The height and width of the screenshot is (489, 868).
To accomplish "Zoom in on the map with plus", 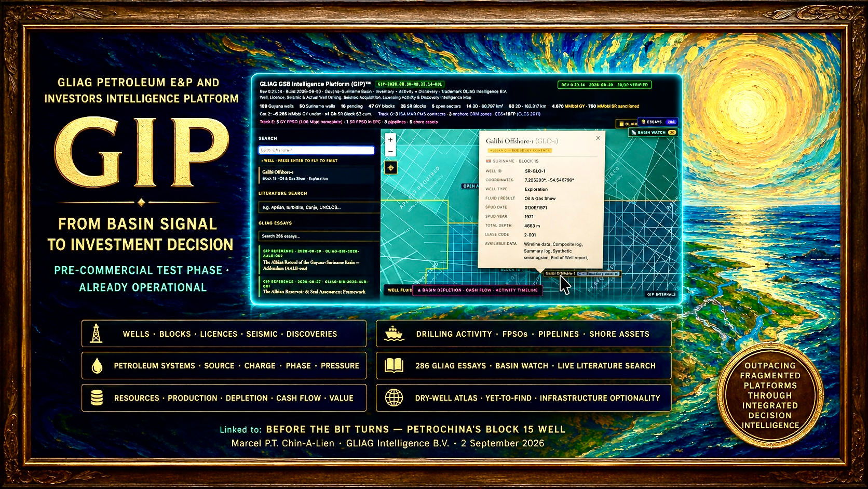I will pyautogui.click(x=390, y=140).
